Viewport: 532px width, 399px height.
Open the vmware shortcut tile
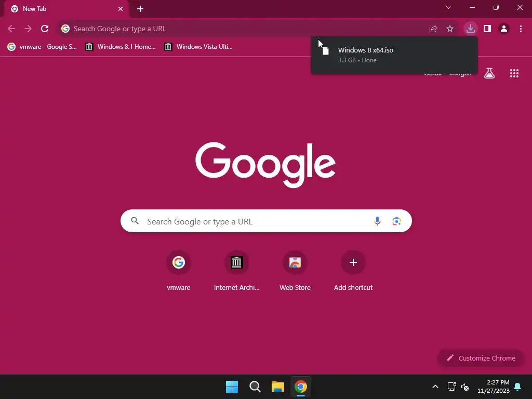(x=179, y=271)
